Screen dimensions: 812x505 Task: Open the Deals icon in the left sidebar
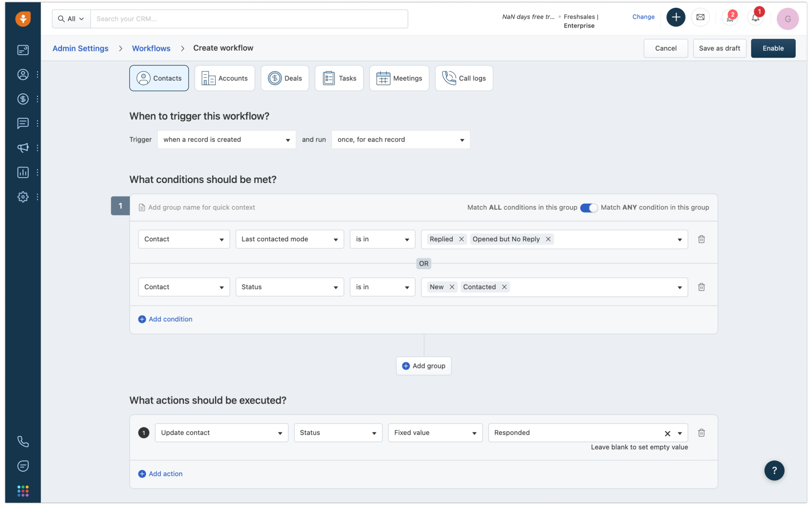coord(23,99)
